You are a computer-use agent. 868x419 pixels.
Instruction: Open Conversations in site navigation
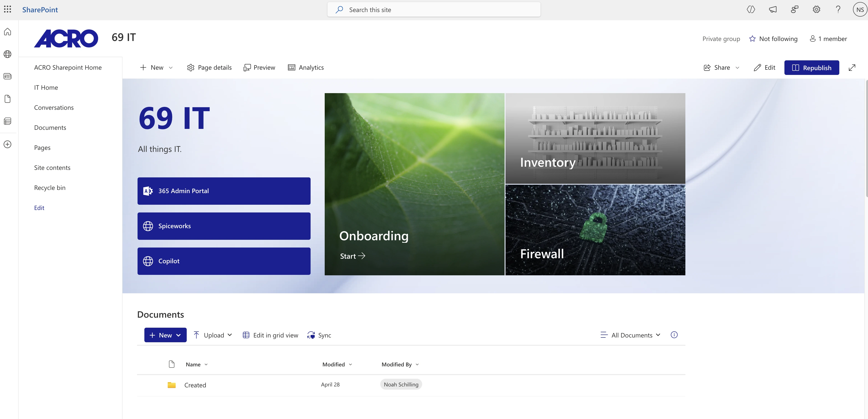[54, 107]
